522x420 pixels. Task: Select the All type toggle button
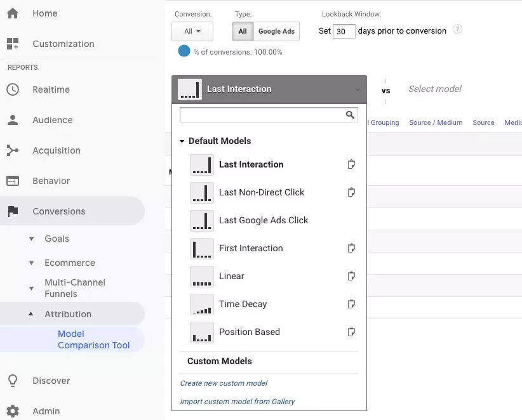(x=243, y=31)
